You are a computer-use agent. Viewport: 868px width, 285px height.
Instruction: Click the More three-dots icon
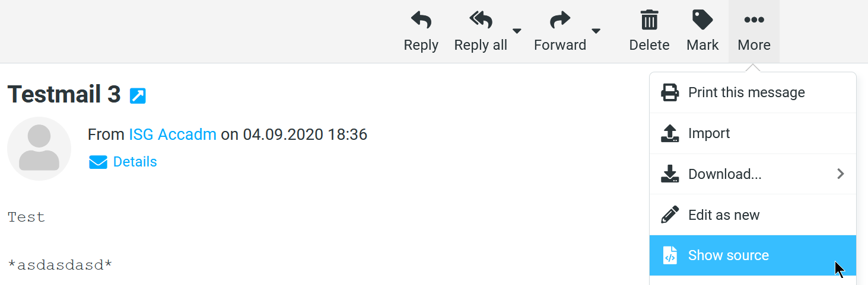(754, 20)
